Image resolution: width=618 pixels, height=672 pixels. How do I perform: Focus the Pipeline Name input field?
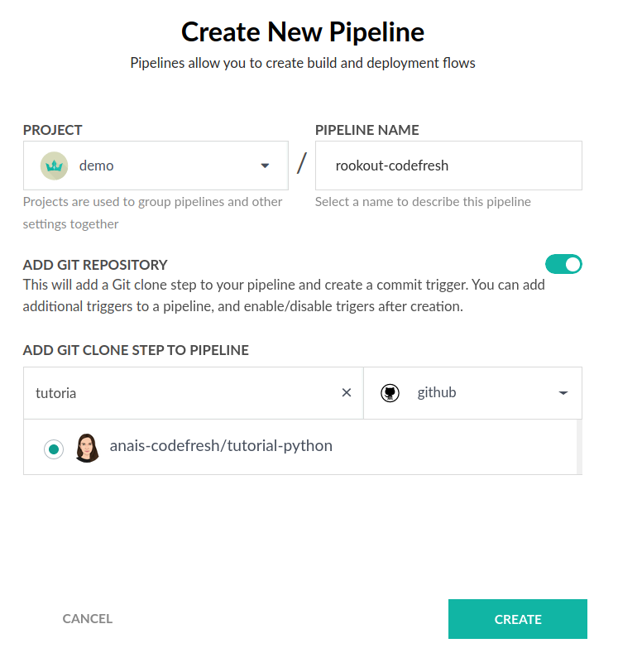448,166
